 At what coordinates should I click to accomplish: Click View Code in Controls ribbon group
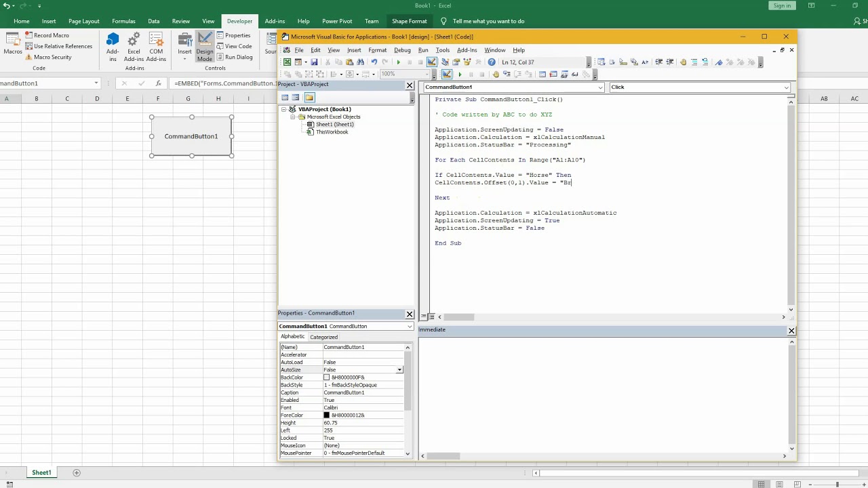pos(234,46)
